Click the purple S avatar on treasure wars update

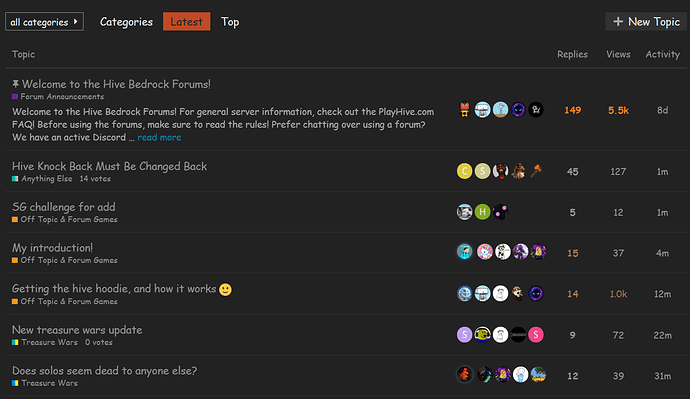[x=464, y=335]
